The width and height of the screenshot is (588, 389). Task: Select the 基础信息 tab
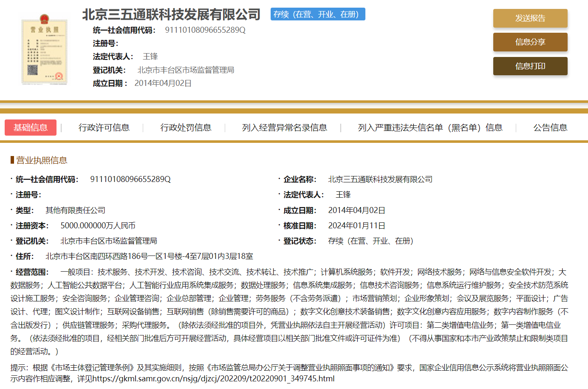[x=31, y=128]
